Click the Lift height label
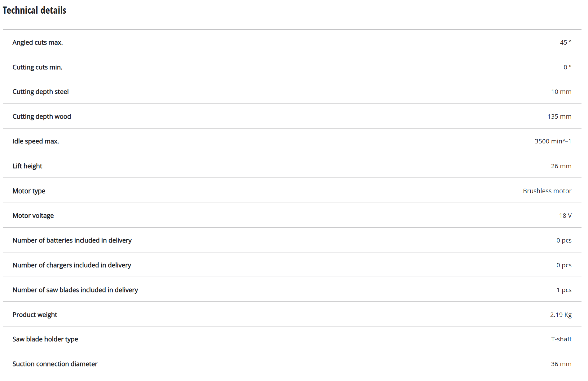Image resolution: width=588 pixels, height=381 pixels. (x=27, y=166)
